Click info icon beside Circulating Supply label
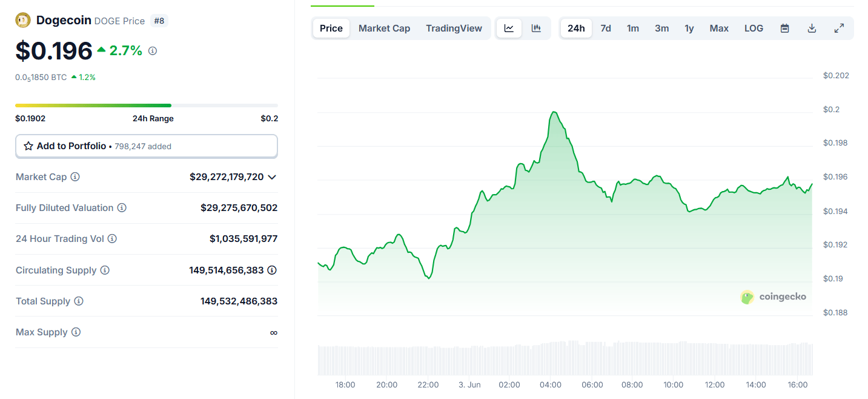 105,270
